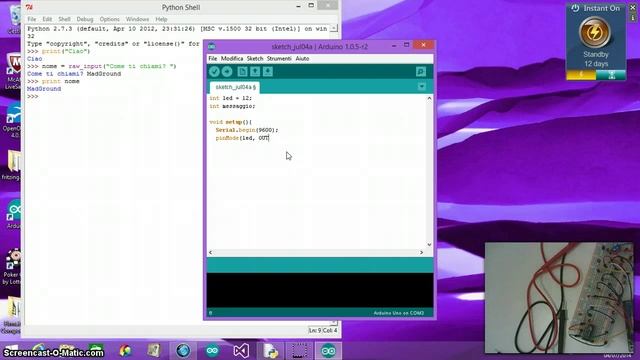Open the Debug menu in Python Shell
This screenshot has width=640, height=360.
pos(85,19)
